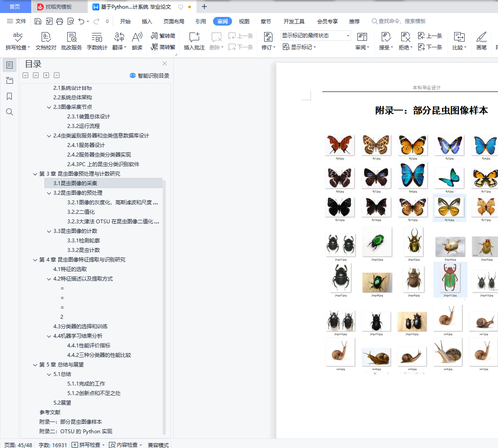Click the 内容检查 status bar button

tap(125, 445)
